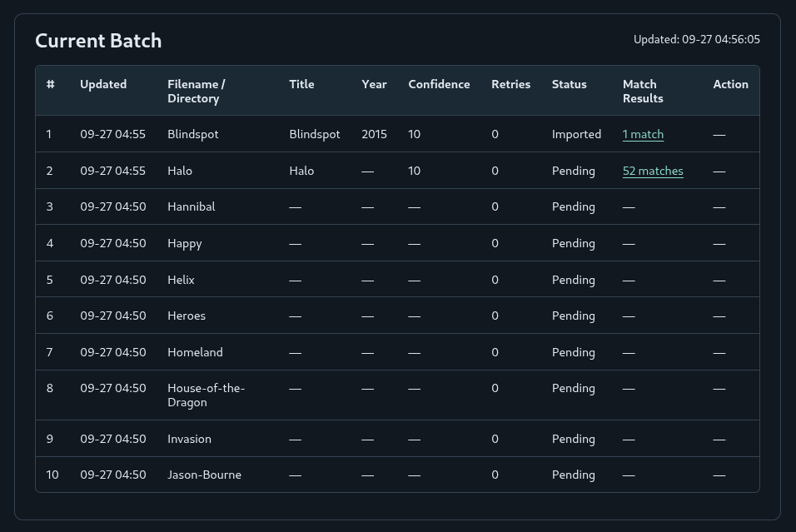
Task: Click the 'Retries' column header
Action: (510, 84)
